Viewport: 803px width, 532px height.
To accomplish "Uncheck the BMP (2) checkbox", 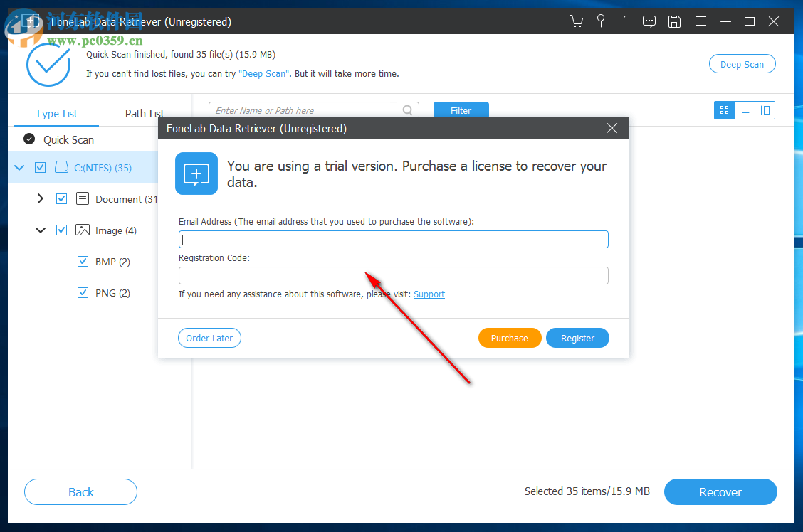I will pos(83,262).
